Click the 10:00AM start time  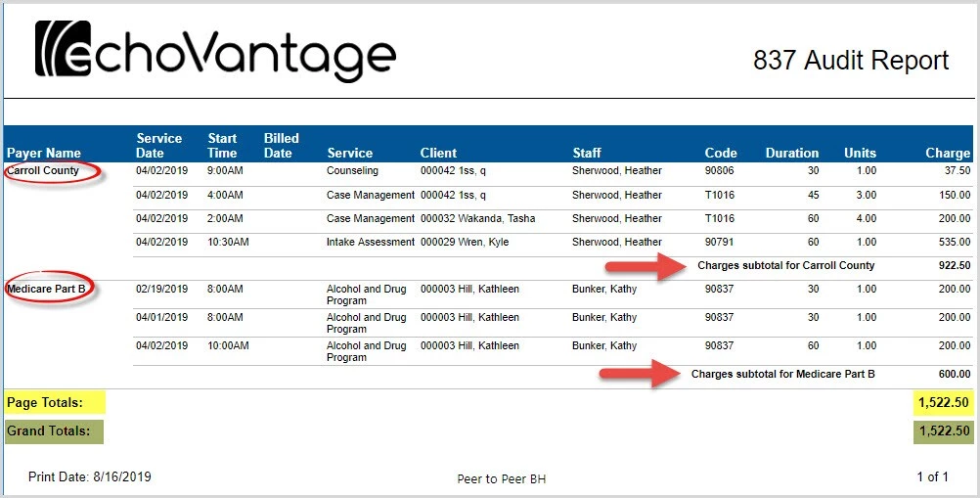(228, 345)
